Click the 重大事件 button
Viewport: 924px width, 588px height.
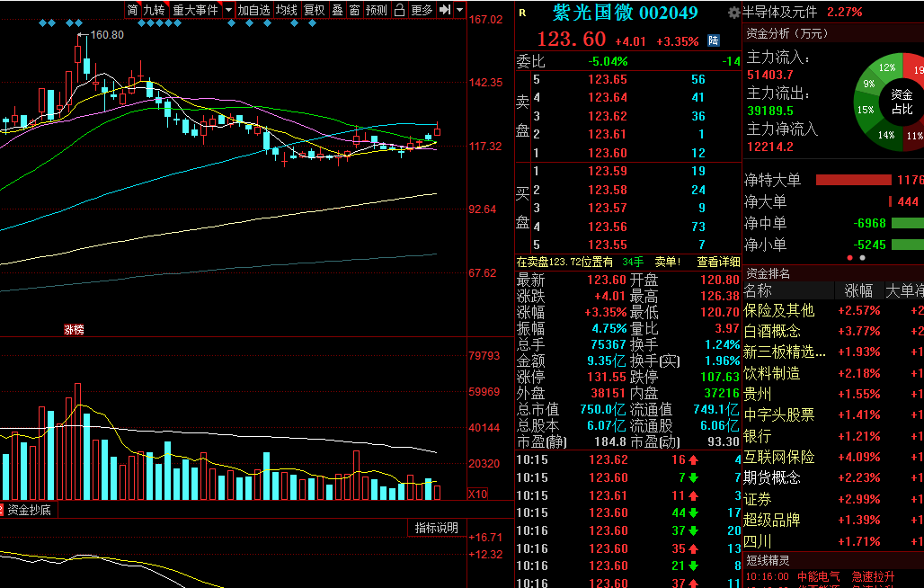pos(195,9)
